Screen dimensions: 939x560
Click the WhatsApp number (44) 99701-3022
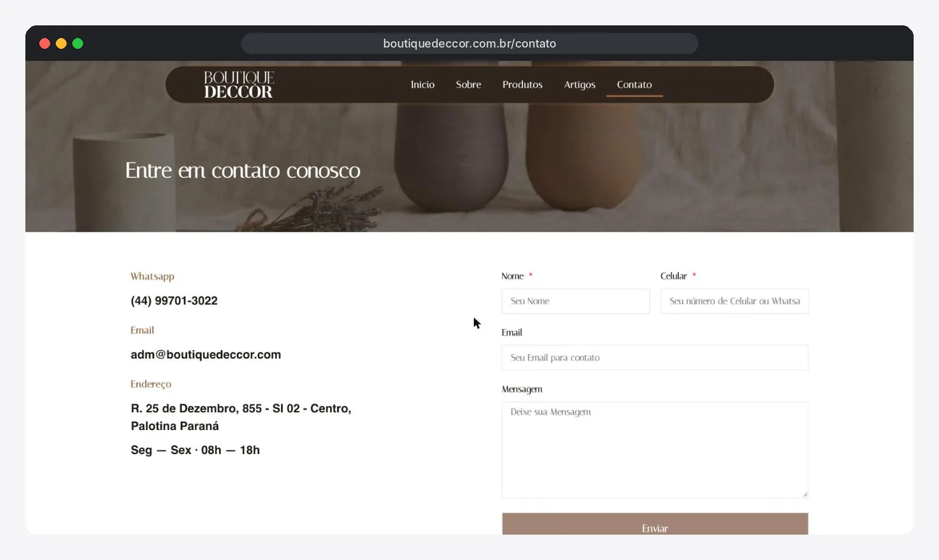point(174,301)
